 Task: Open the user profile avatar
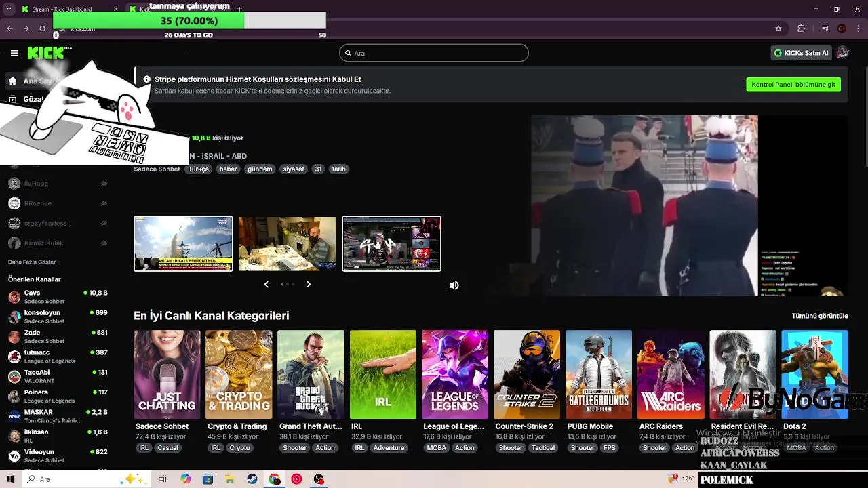pos(843,53)
